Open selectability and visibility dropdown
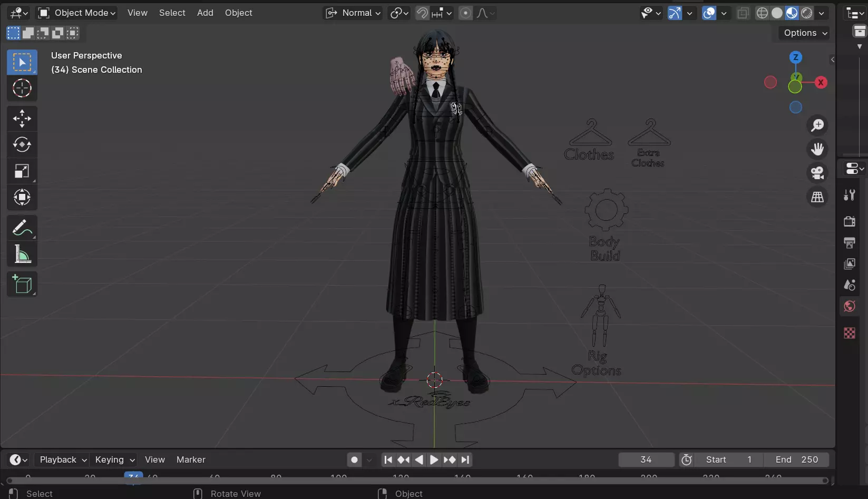868x499 pixels. [x=651, y=13]
